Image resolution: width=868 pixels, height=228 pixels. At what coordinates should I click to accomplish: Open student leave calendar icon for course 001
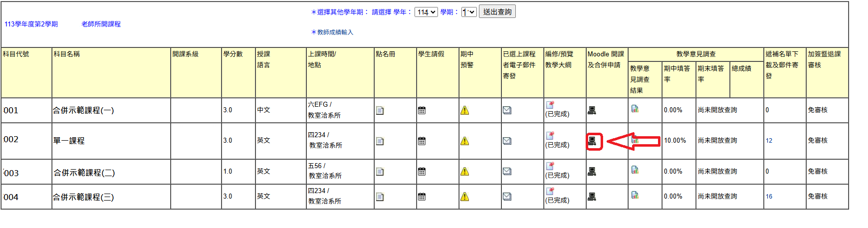coord(422,110)
